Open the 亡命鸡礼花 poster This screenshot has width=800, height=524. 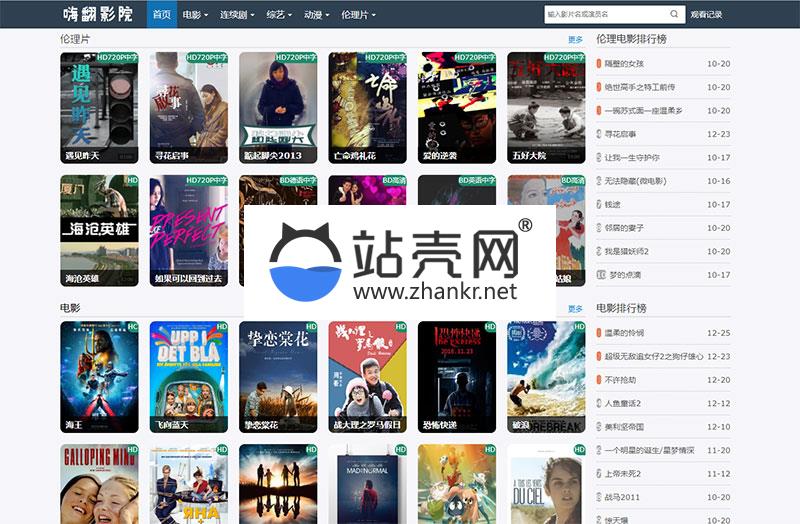tap(367, 108)
